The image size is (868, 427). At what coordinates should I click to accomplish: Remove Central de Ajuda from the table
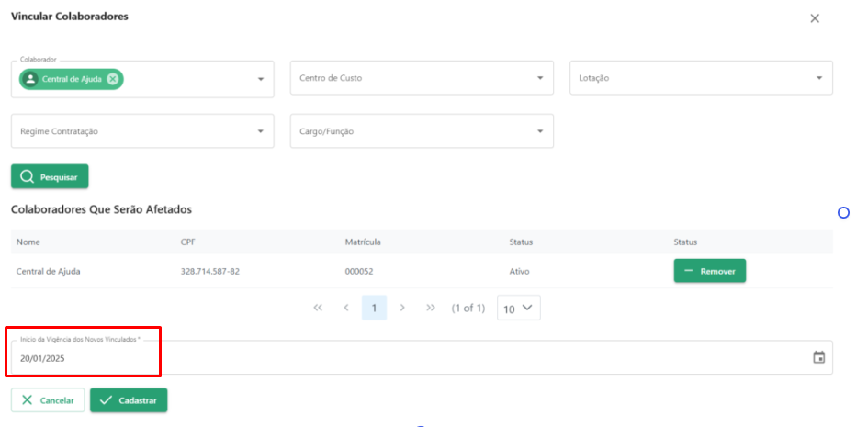[x=710, y=271]
